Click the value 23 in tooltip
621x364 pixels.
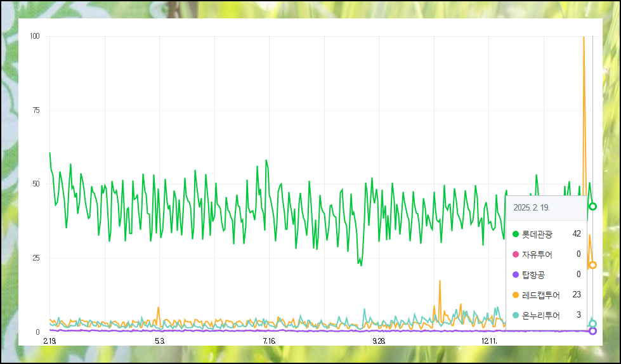577,294
